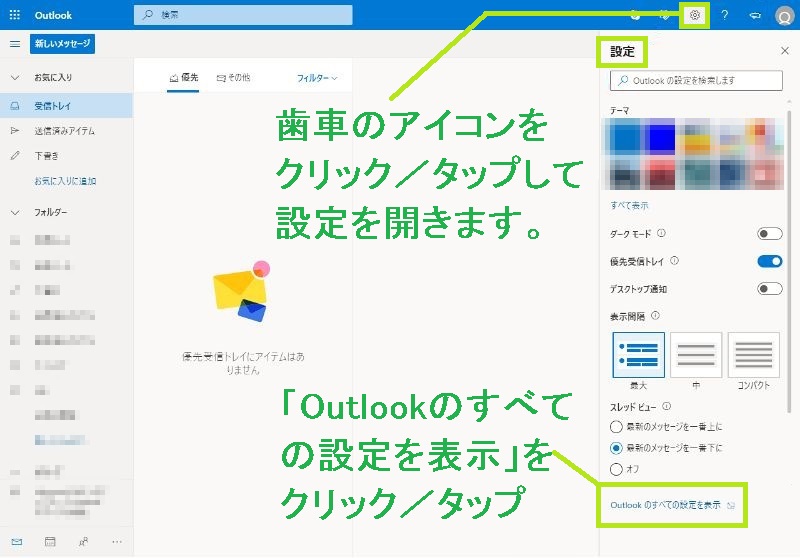Click info icon beside 優先受信トレイ setting
Image resolution: width=800 pixels, height=558 pixels.
pyautogui.click(x=674, y=261)
